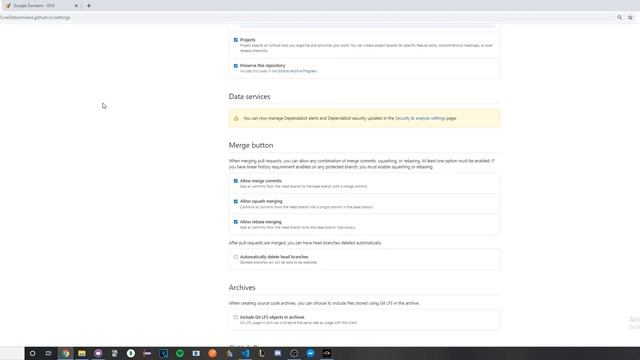This screenshot has width=640, height=360.
Task: Toggle Allow squash merging checkbox
Action: click(x=236, y=201)
